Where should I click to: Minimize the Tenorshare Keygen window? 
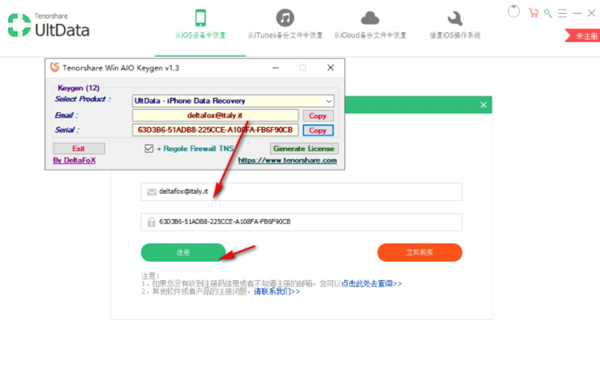click(x=275, y=68)
